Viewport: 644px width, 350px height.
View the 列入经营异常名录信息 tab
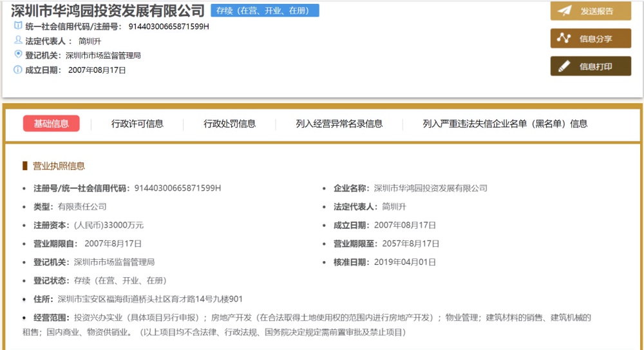point(339,124)
